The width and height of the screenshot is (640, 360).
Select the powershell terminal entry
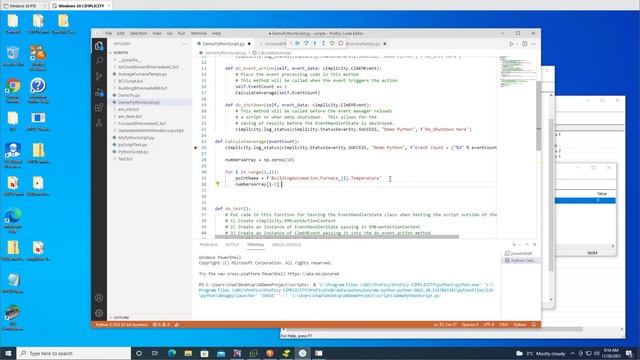(521, 253)
